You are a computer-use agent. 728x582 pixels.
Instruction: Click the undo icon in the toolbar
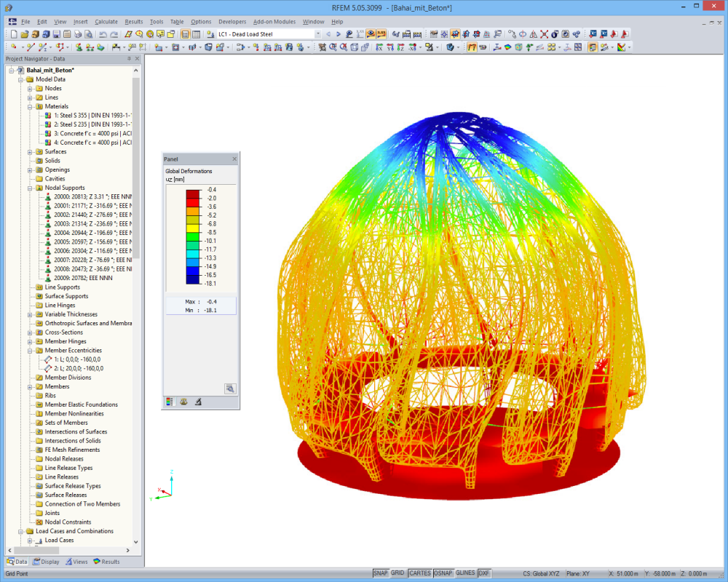(103, 33)
